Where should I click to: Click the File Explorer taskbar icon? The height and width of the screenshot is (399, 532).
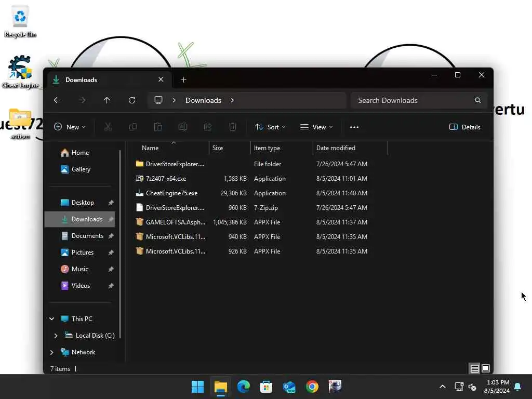(x=220, y=387)
